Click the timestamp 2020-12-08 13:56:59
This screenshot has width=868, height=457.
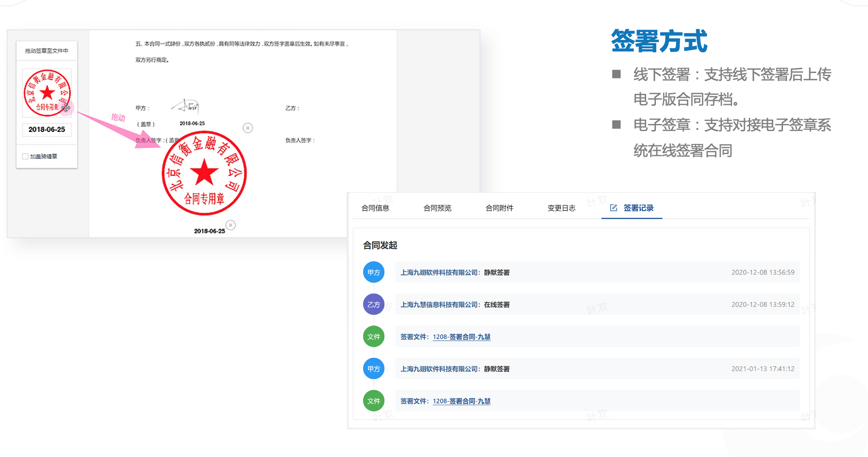click(x=763, y=272)
